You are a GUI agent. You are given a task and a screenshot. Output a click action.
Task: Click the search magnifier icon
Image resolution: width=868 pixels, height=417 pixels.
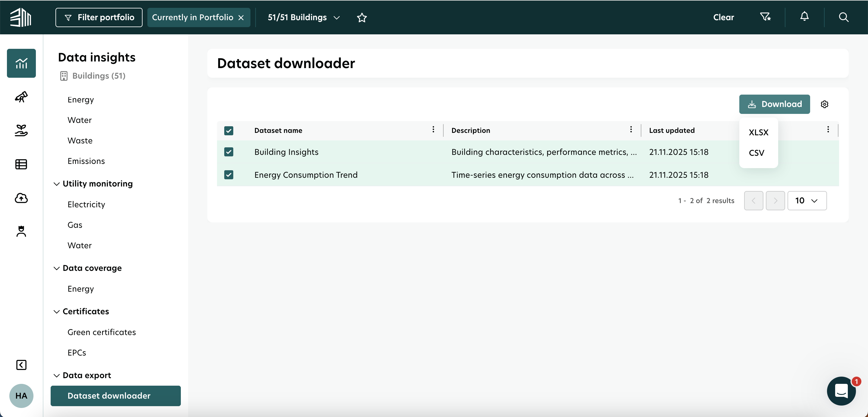(x=843, y=17)
